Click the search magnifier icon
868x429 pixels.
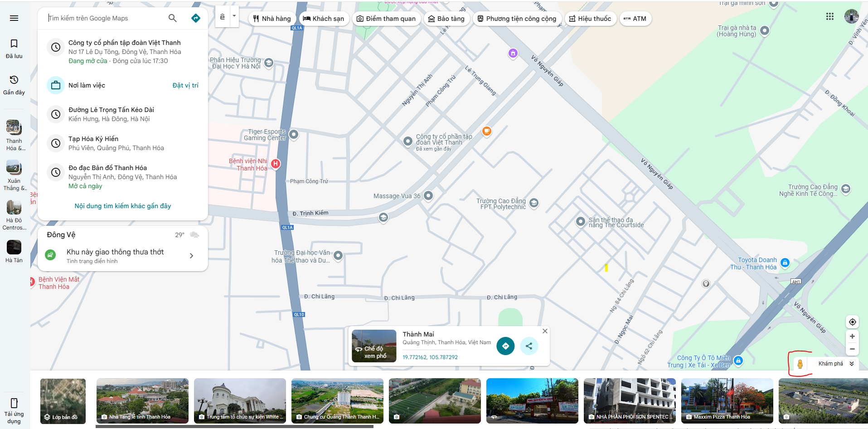click(172, 18)
